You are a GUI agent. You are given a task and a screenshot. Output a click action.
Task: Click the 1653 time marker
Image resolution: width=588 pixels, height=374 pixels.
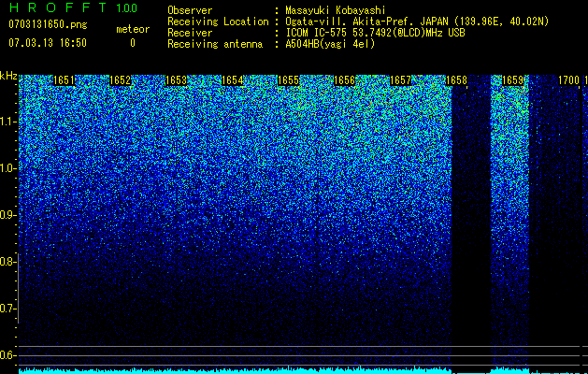177,80
